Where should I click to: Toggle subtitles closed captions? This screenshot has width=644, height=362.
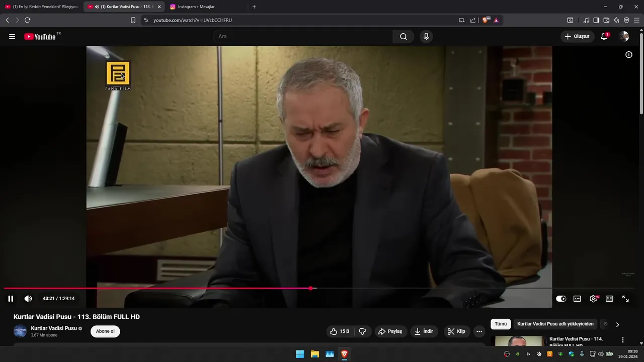[577, 299]
